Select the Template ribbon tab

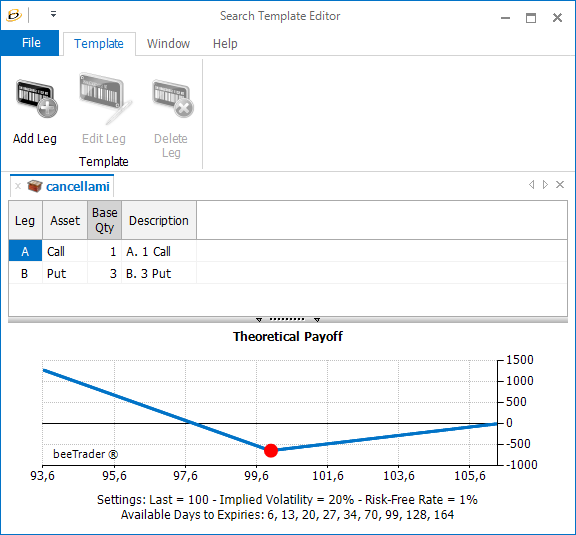[x=99, y=44]
